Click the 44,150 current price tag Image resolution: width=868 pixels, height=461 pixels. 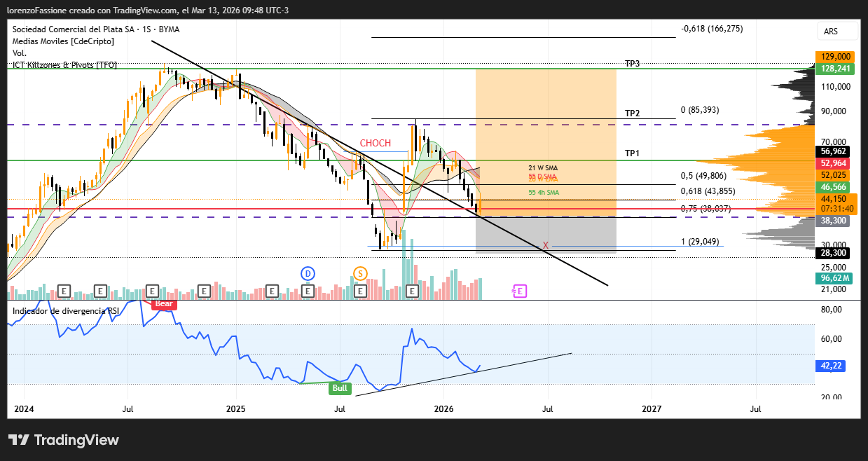tap(834, 198)
